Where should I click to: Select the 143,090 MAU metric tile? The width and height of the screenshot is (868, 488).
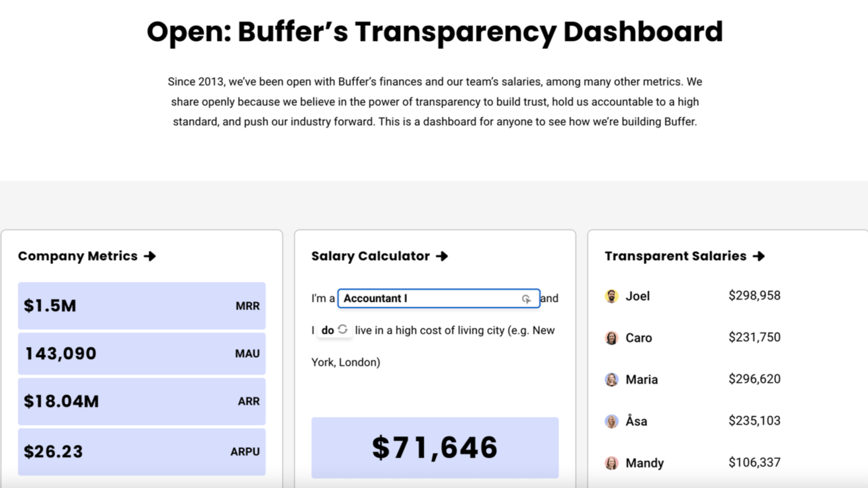(x=142, y=354)
